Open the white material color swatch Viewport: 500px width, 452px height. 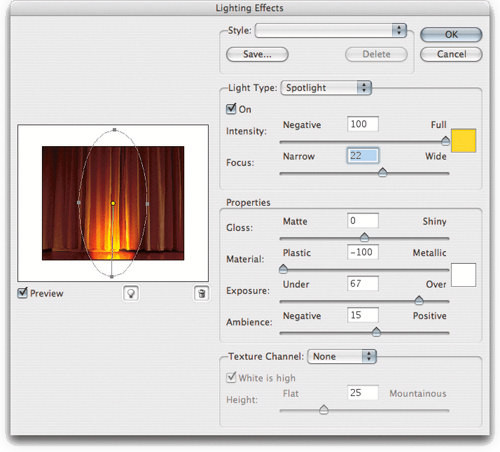coord(463,275)
